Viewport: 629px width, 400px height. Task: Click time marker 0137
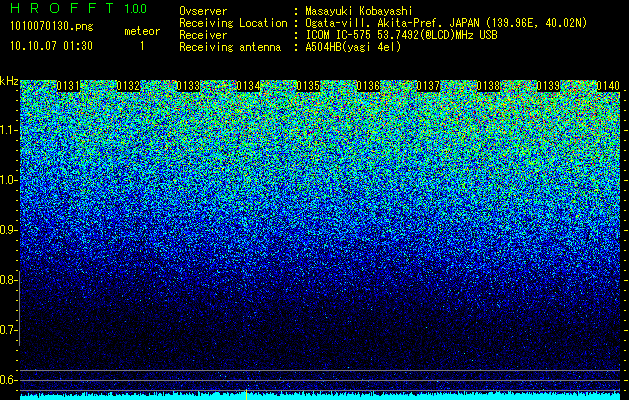tap(428, 86)
